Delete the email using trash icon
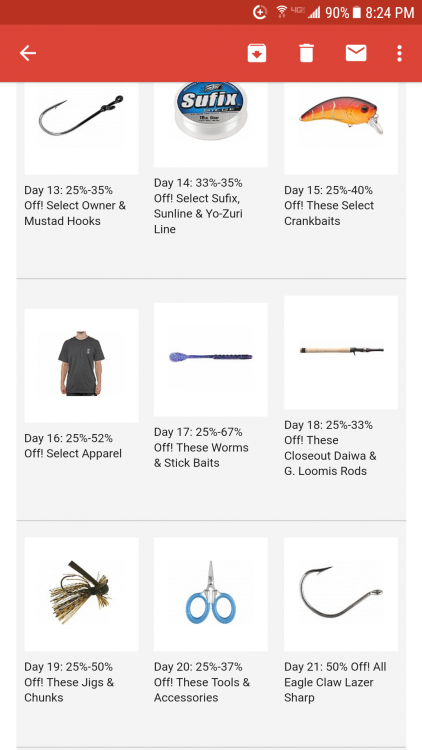This screenshot has width=422, height=750. (306, 53)
